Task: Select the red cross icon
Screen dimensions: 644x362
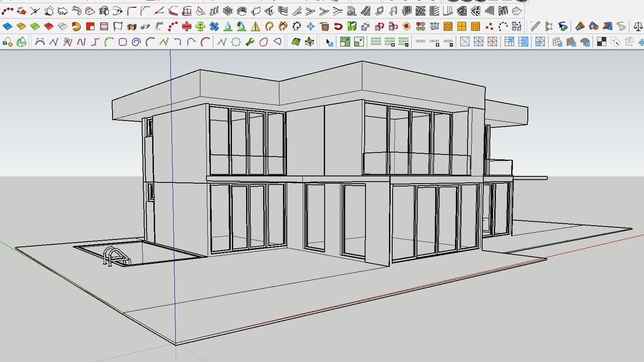Action: click(187, 27)
